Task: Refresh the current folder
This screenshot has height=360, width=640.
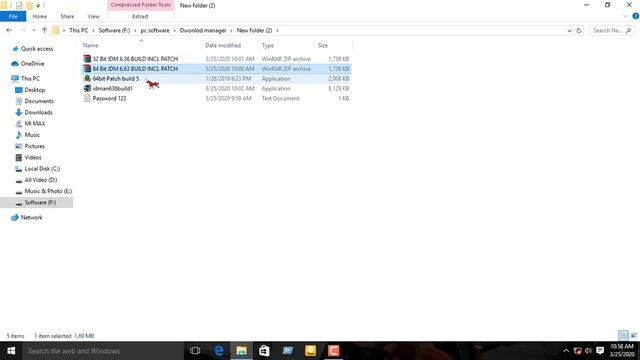Action: [x=578, y=31]
